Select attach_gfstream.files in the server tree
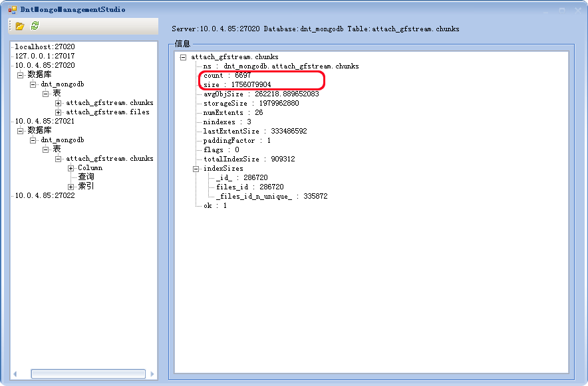588x386 pixels. click(x=107, y=112)
